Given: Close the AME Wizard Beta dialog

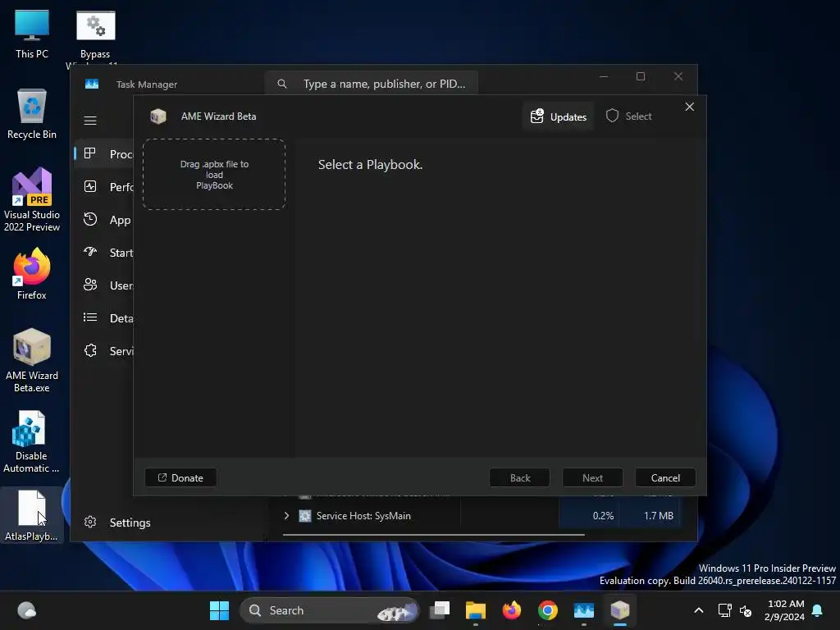Looking at the screenshot, I should click(x=689, y=107).
